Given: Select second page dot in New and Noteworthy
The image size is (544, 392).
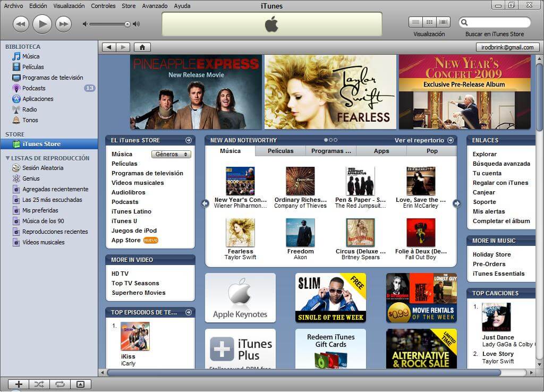Looking at the screenshot, I should coord(330,140).
